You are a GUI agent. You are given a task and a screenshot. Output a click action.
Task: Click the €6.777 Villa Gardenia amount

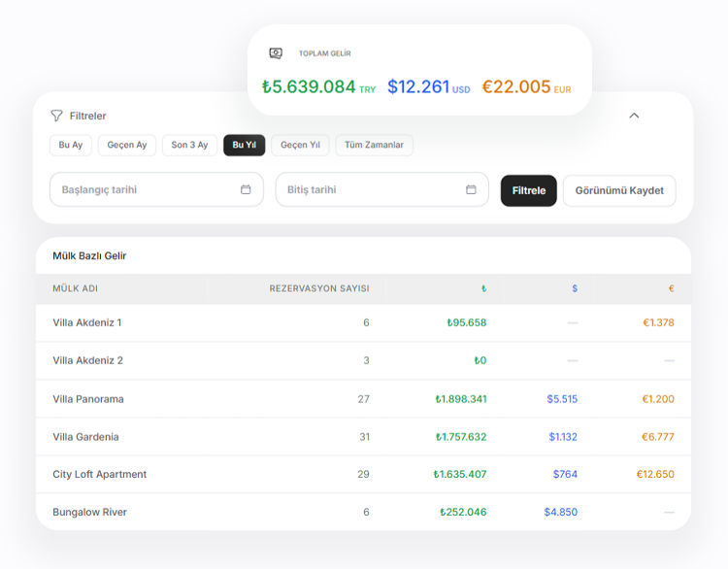658,437
